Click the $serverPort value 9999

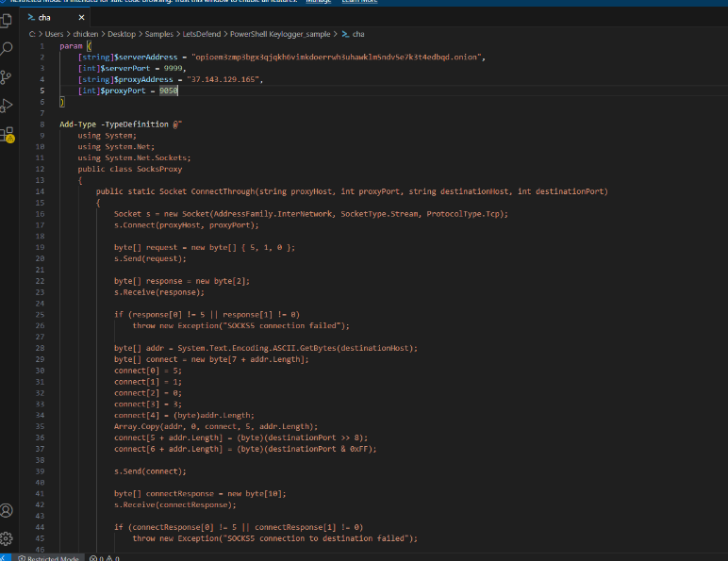[173, 68]
